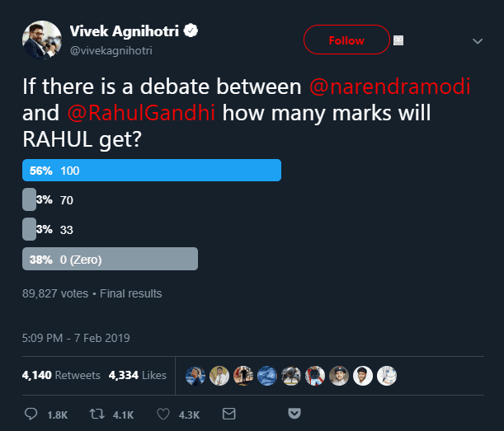Click the tweet timestamp 5:09 PM - 7 Feb 2019
The width and height of the screenshot is (504, 431).
76,338
